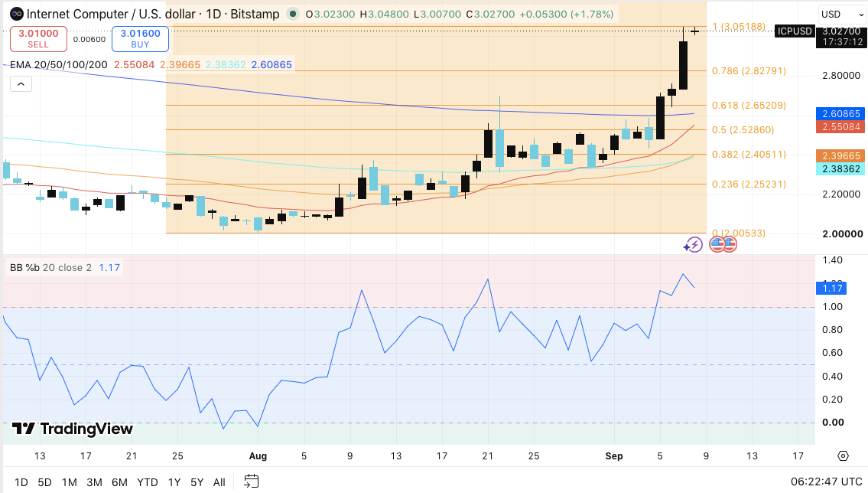Click the BB %b 20 close 2 label

tap(50, 267)
